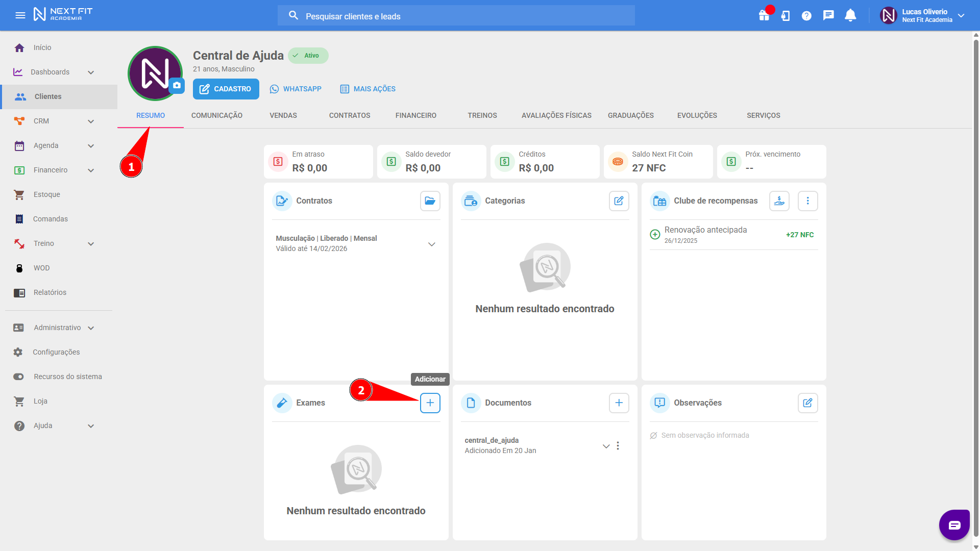
Task: Add a new document with plus icon
Action: [x=619, y=403]
